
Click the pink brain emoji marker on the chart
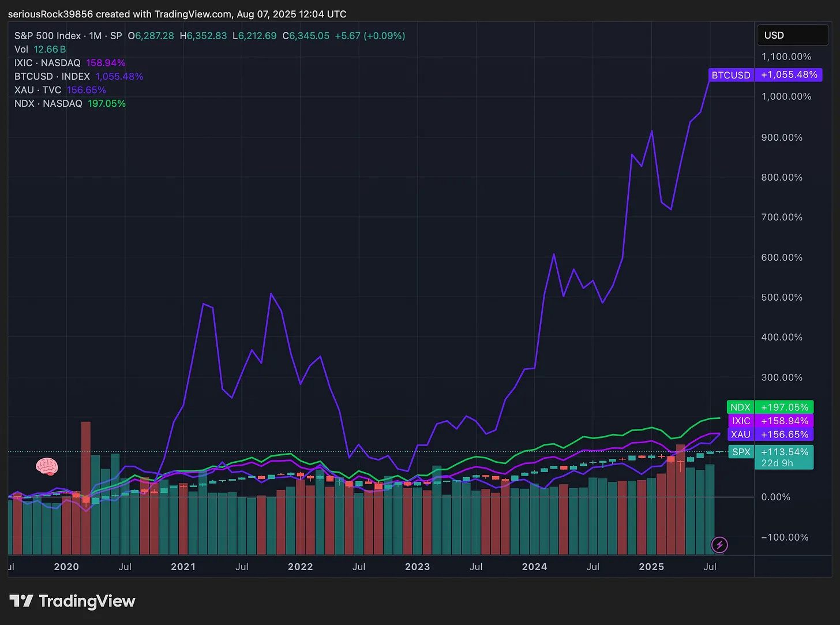click(x=47, y=466)
